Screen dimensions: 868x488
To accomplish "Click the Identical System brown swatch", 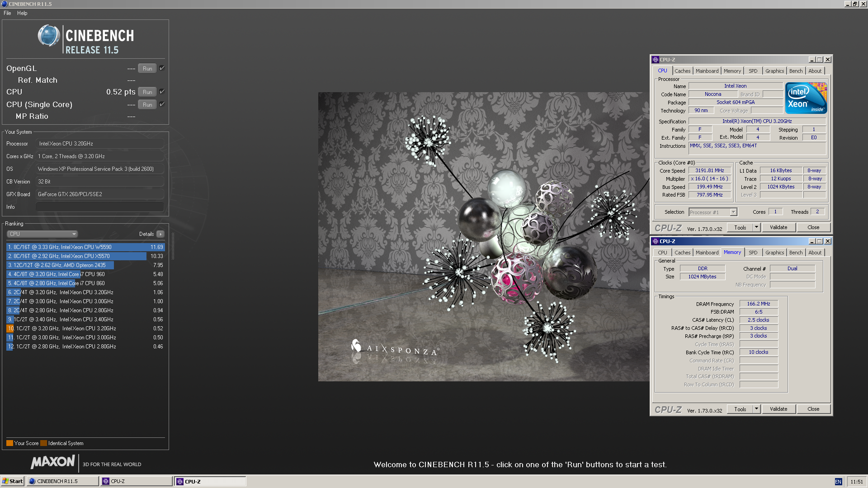I will point(43,443).
